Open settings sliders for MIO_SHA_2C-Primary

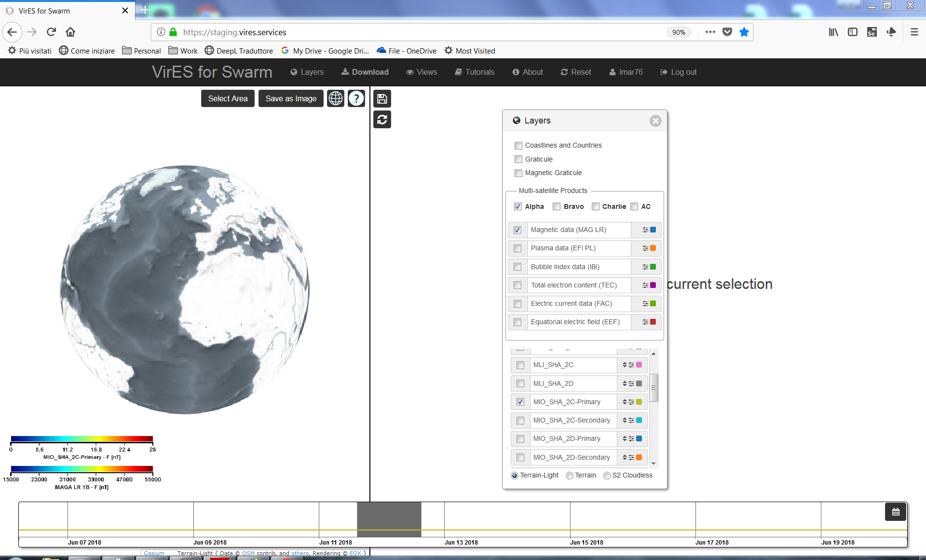click(631, 402)
